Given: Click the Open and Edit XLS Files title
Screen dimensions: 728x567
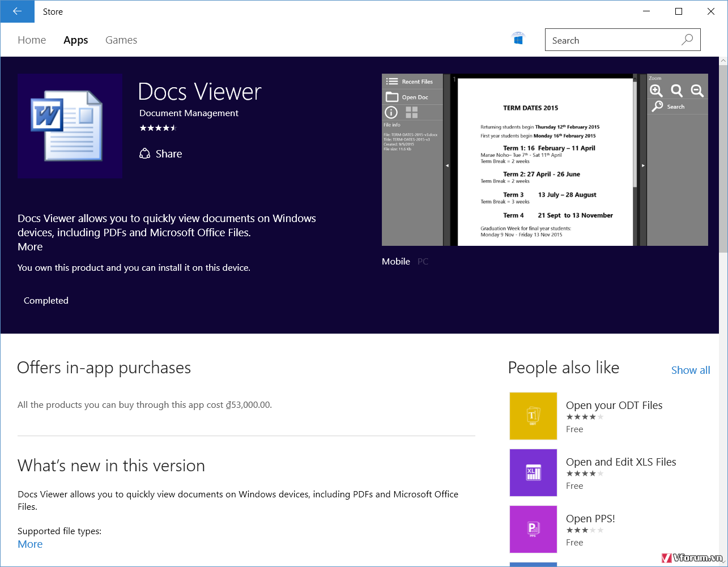Looking at the screenshot, I should (621, 462).
